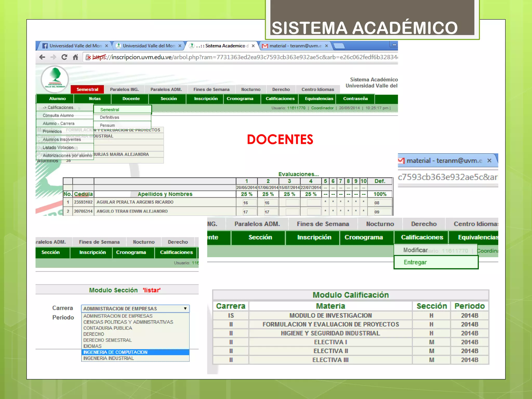The width and height of the screenshot is (532, 399).
Task: Choose Consulta Alumno from Alumno menu
Action: [65, 116]
